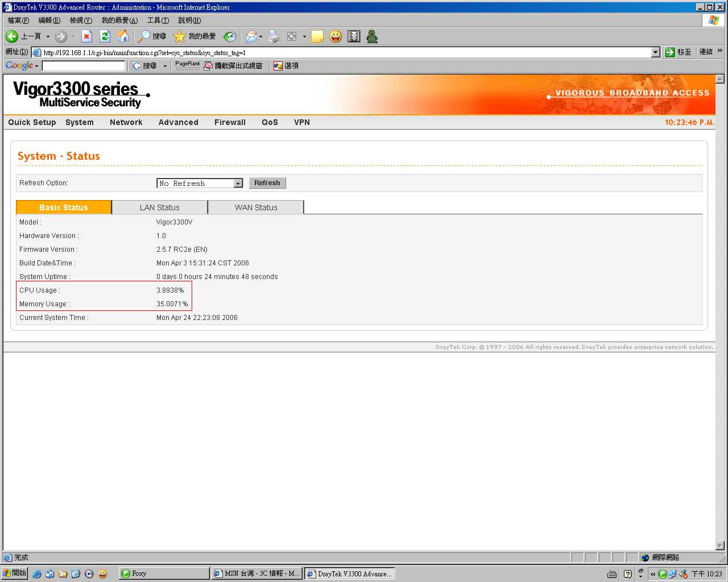Open the Back button history arrow

(x=48, y=36)
